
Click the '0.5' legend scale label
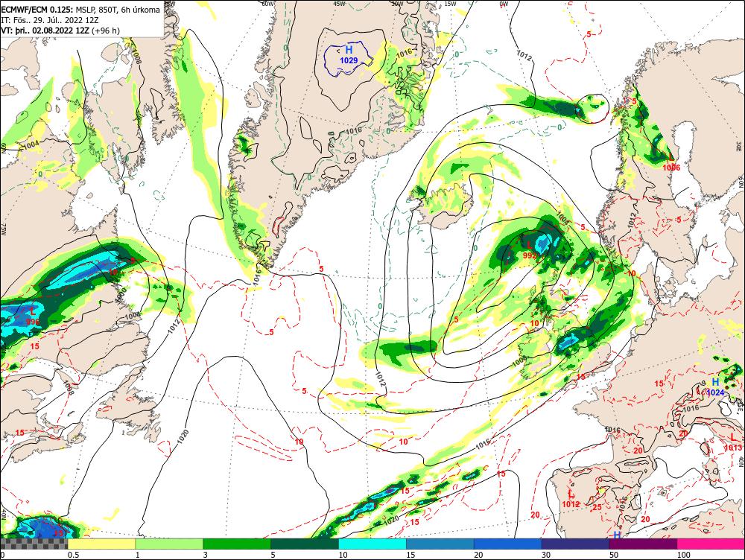73,555
